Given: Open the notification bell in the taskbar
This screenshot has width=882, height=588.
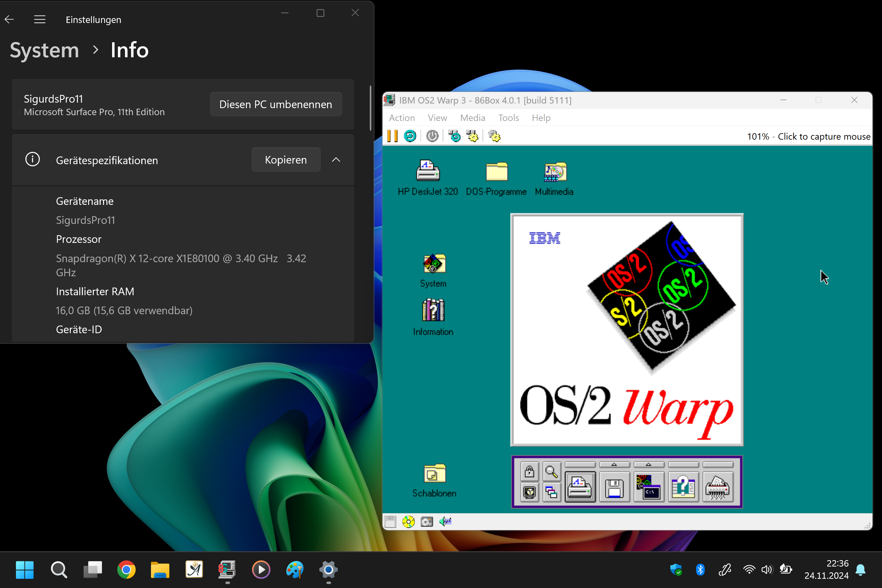Looking at the screenshot, I should point(861,570).
